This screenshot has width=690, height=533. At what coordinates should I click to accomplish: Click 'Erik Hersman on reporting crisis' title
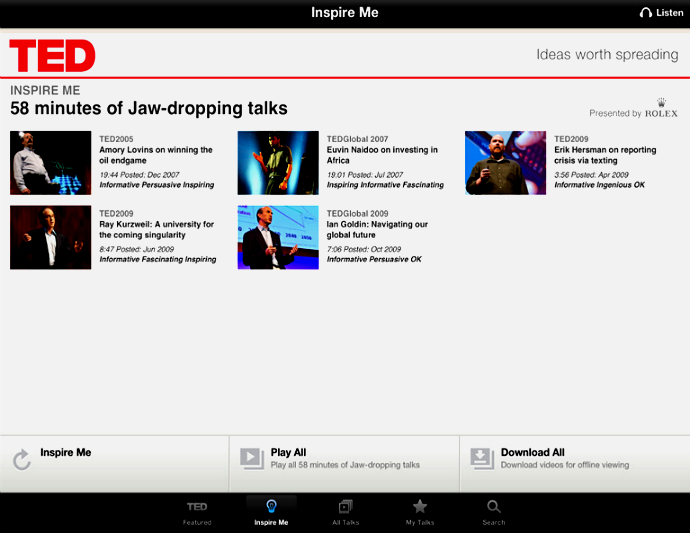605,155
